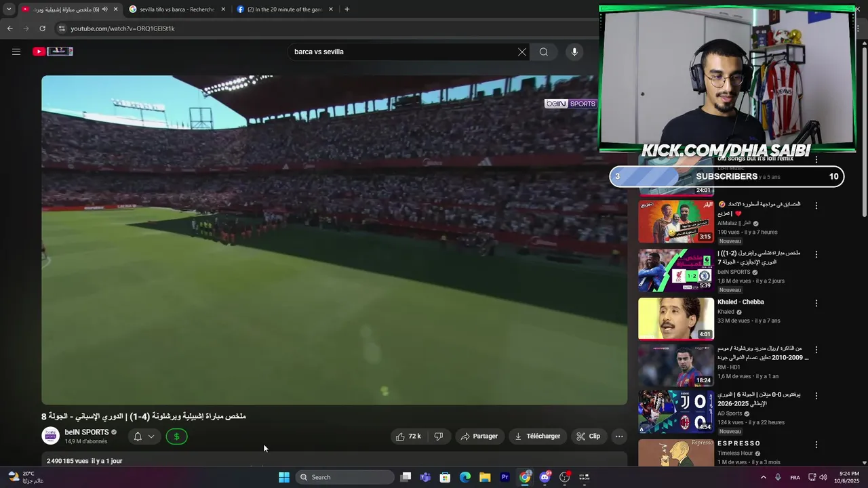Viewport: 868px width, 488px height.
Task: Open the RM - HD1 18:24 video thumbnail
Action: coord(675,365)
